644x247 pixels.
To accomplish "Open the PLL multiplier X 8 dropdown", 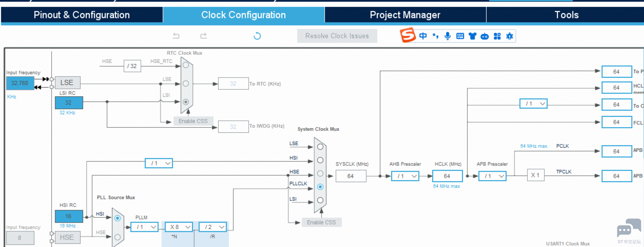I will point(179,227).
